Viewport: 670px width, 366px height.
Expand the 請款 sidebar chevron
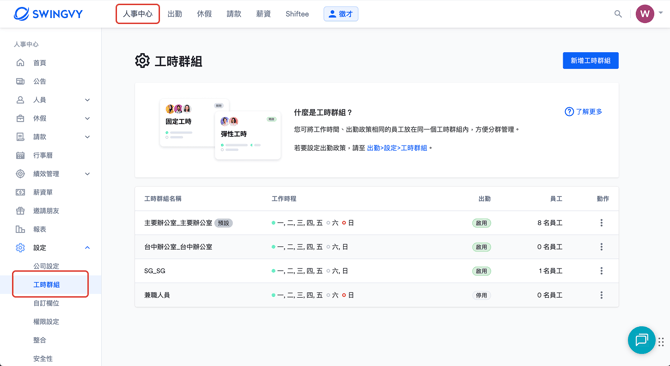[87, 137]
